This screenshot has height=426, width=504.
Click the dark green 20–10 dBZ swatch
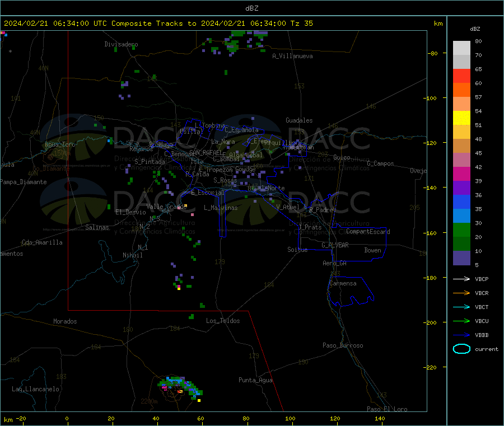(461, 244)
